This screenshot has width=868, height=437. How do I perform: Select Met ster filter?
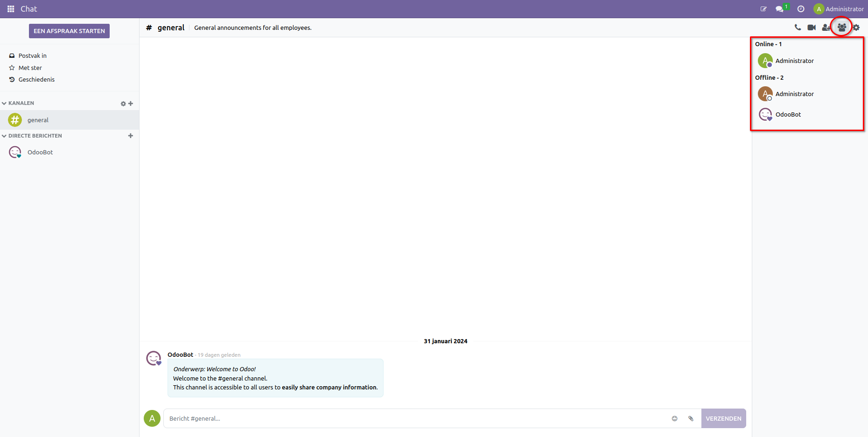point(30,67)
